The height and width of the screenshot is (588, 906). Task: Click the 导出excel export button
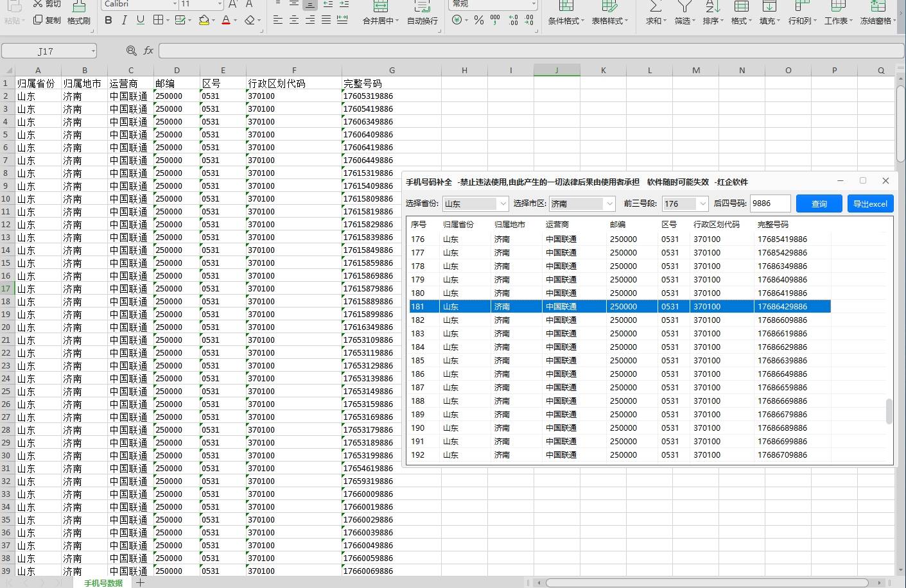[870, 203]
